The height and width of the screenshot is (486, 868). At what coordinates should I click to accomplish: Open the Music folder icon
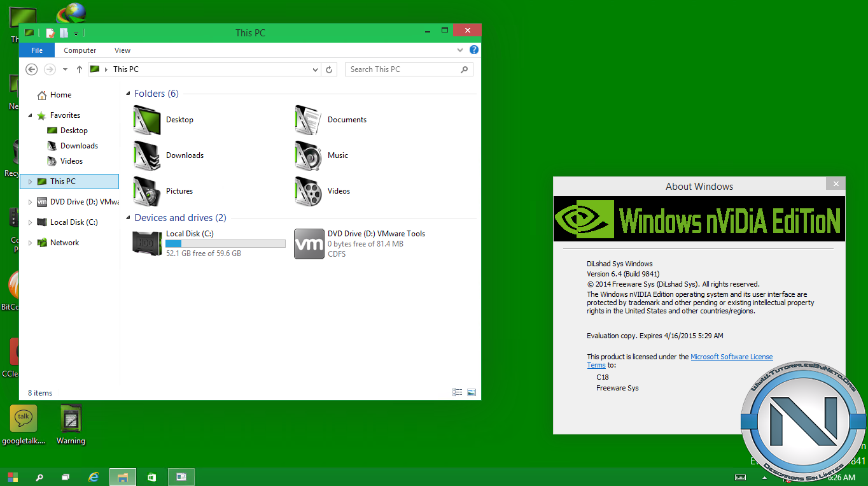point(309,155)
